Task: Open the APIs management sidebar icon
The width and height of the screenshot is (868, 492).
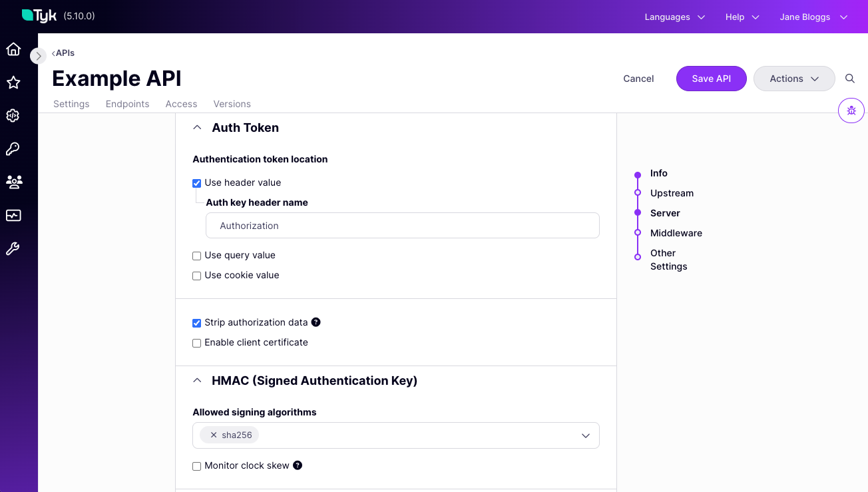Action: coord(13,116)
